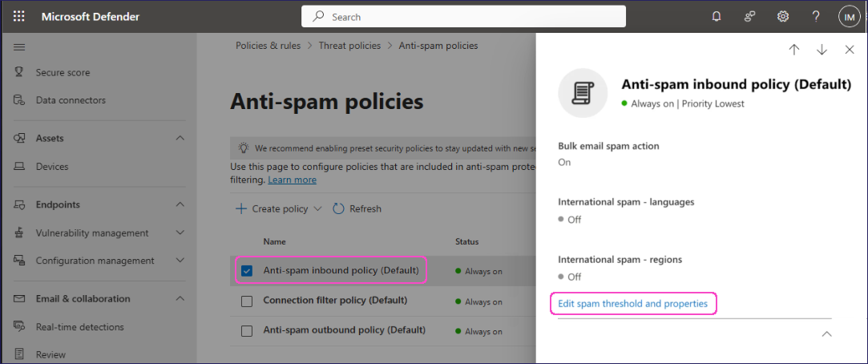Collapse the Email & collaboration section
This screenshot has width=868, height=364.
click(180, 298)
